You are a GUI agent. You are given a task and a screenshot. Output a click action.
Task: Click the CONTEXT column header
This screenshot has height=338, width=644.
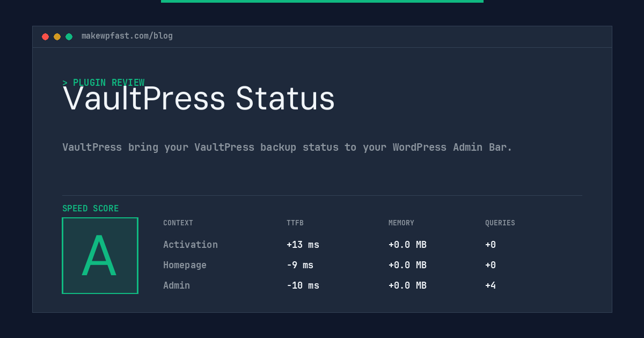[x=178, y=223]
